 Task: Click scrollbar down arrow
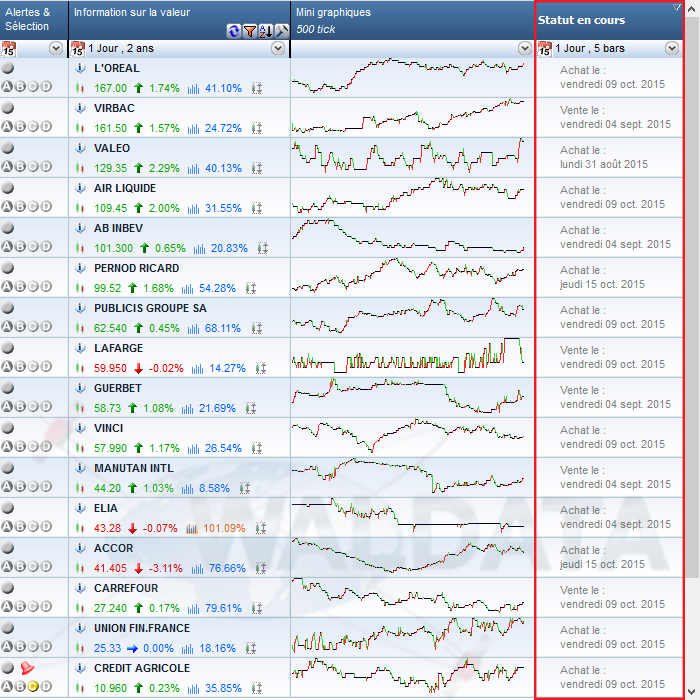tap(692, 691)
